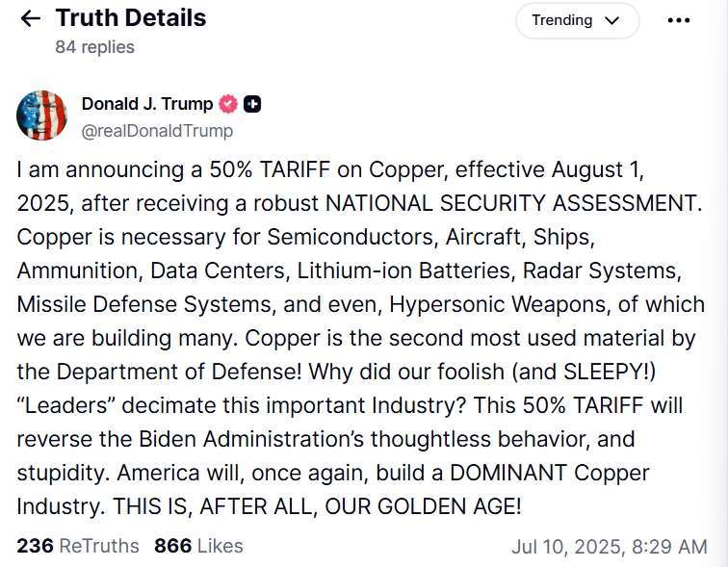Viewport: 728px width, 567px height.
Task: Select the 84 replies count text
Action: [94, 47]
